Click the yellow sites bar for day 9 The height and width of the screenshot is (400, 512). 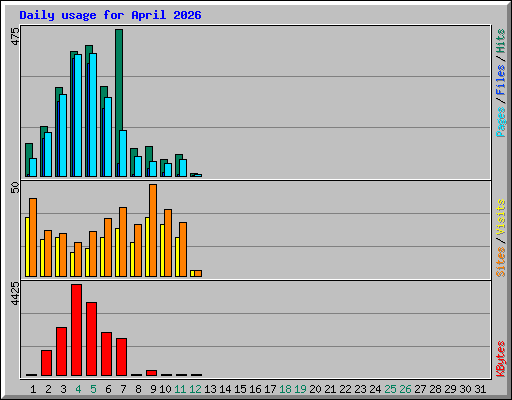(x=147, y=247)
